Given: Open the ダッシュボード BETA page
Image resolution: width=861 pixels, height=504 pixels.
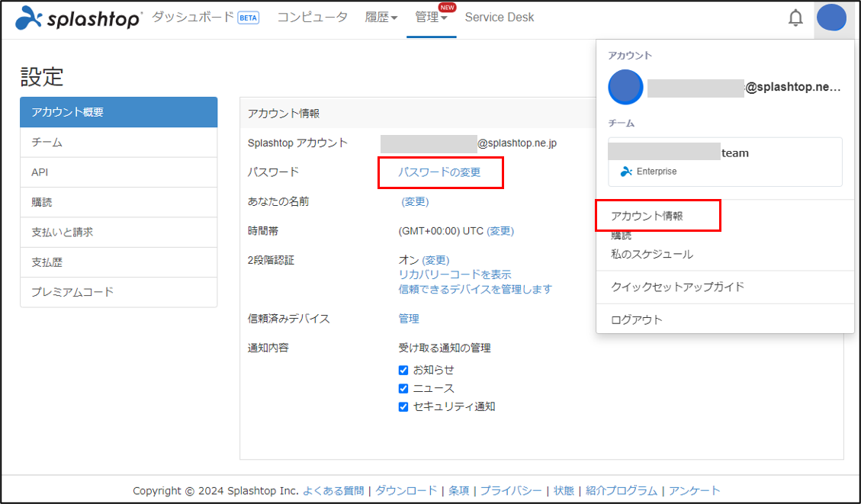Looking at the screenshot, I should (205, 18).
